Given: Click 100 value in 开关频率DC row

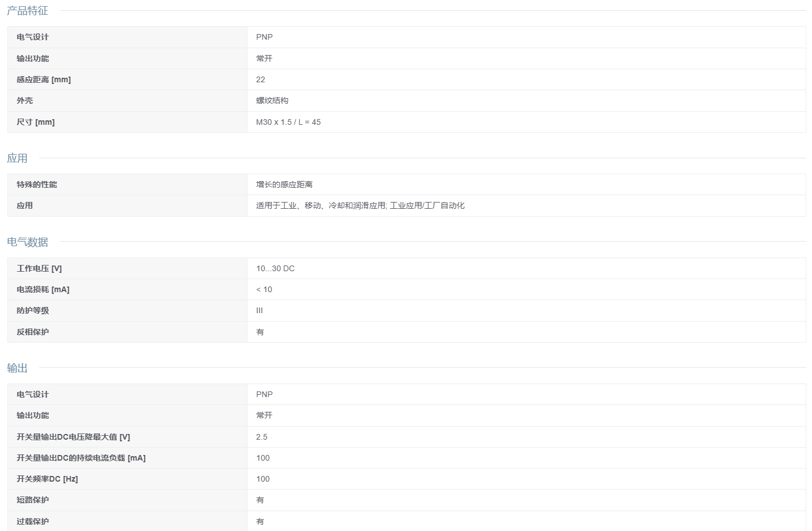Looking at the screenshot, I should 263,479.
